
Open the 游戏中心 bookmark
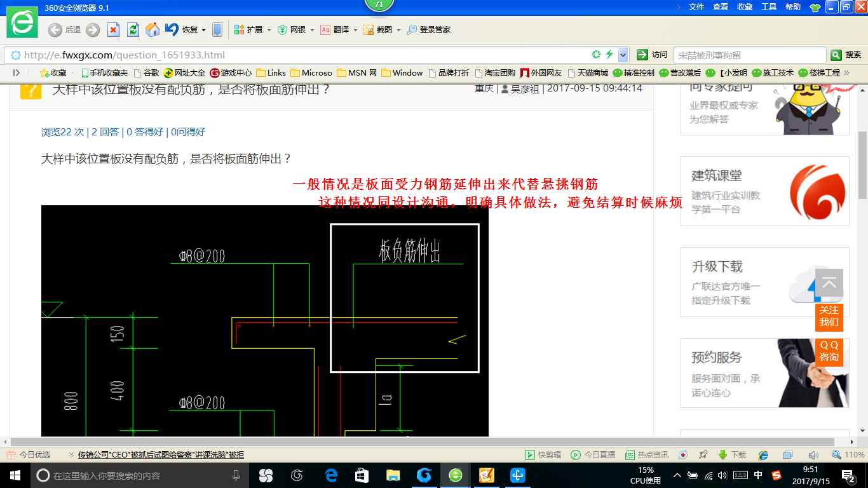231,73
